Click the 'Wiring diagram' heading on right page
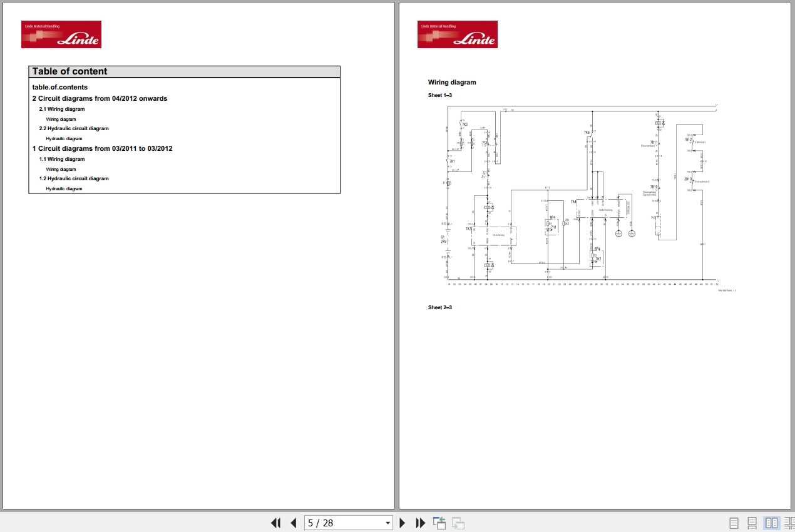 [452, 82]
